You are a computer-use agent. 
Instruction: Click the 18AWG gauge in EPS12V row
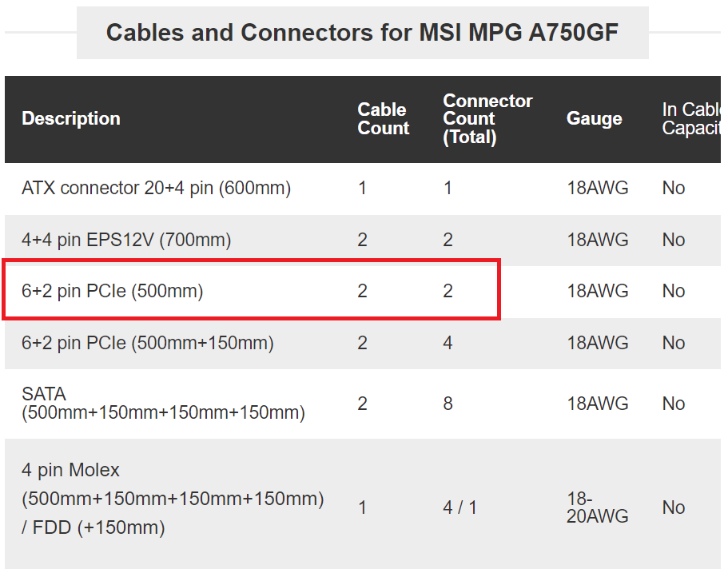point(597,240)
